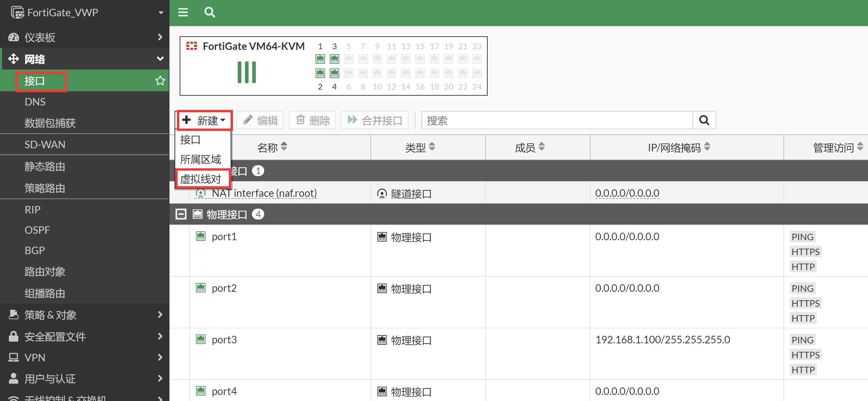This screenshot has height=401, width=868.
Task: Choose 所属区域 from the 新建 menu
Action: (x=201, y=159)
